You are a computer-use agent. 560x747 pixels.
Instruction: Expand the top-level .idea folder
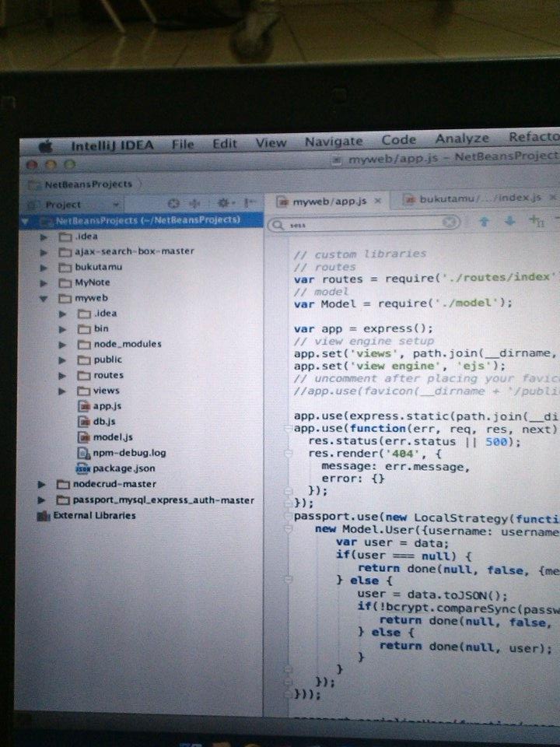tap(44, 237)
